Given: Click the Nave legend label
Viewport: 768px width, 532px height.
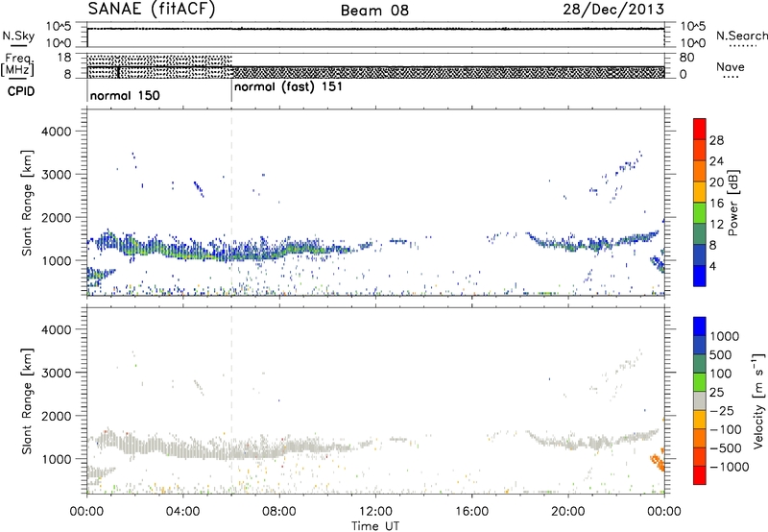Looking at the screenshot, I should (731, 67).
